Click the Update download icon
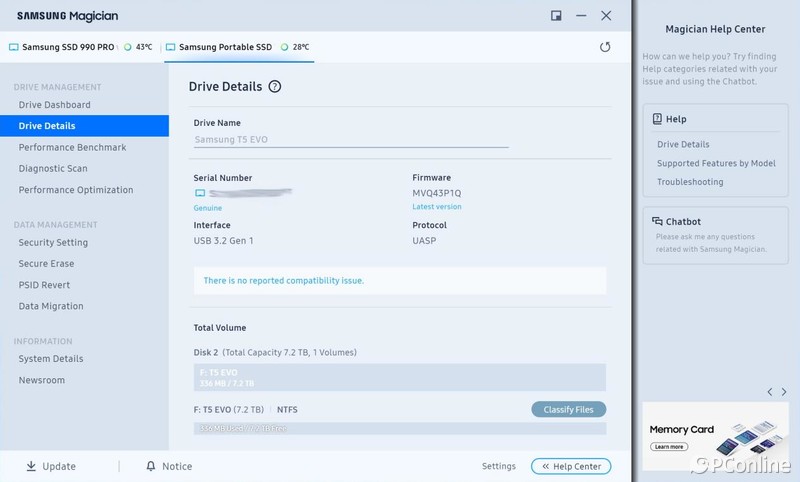The height and width of the screenshot is (482, 800). pyautogui.click(x=31, y=466)
